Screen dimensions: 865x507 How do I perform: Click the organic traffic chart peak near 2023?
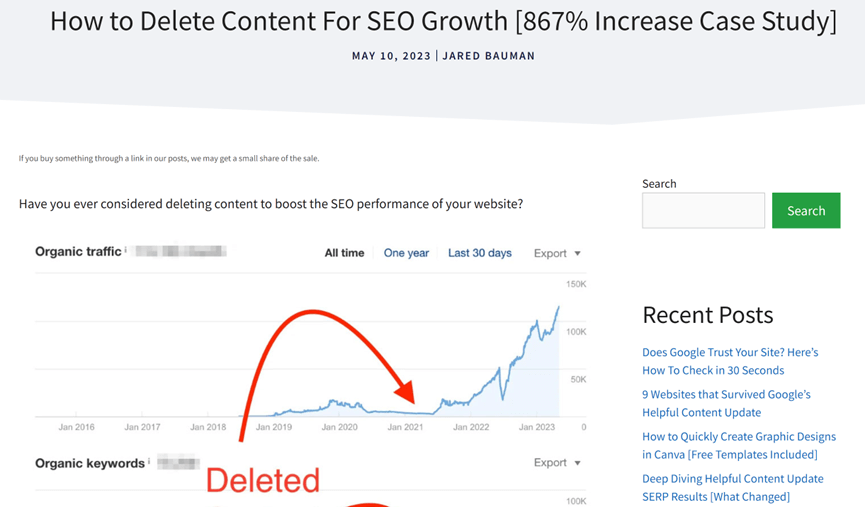(558, 308)
